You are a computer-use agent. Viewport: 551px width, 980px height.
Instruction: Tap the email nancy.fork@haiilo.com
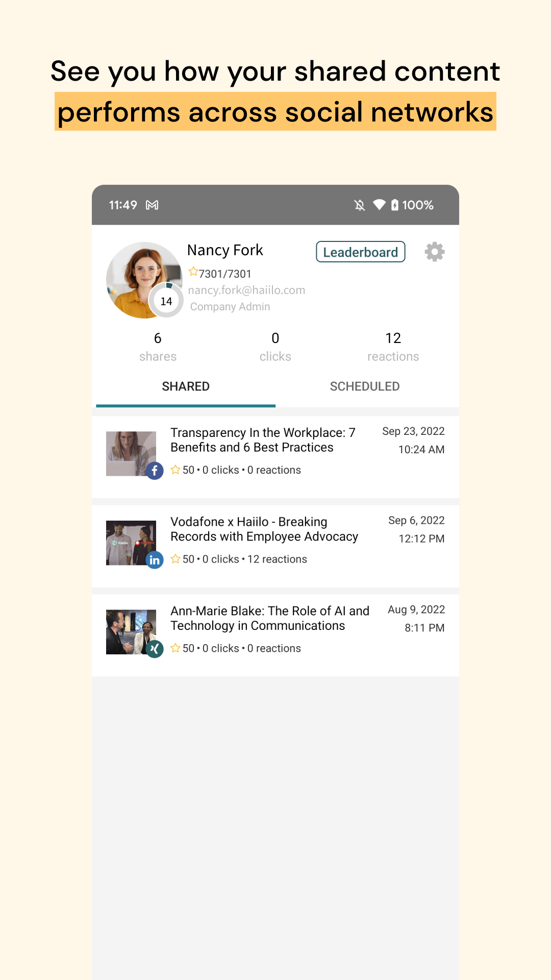246,290
